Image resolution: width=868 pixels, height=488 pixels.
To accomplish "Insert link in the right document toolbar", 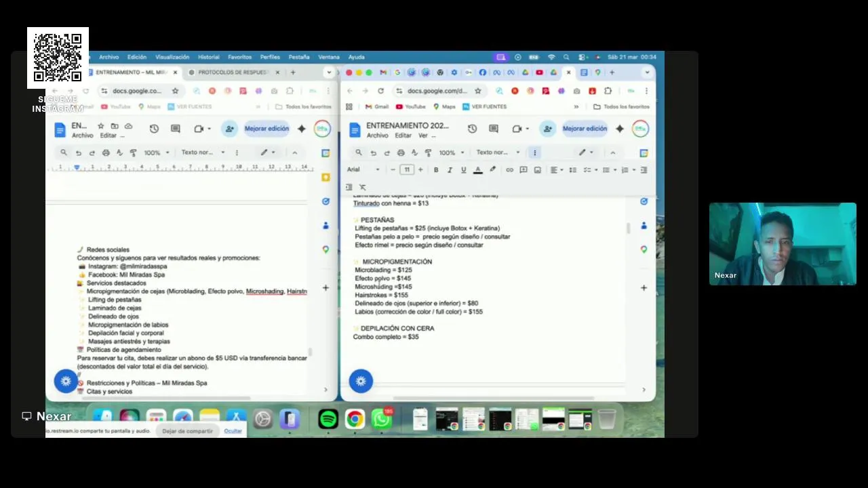I will pyautogui.click(x=509, y=170).
